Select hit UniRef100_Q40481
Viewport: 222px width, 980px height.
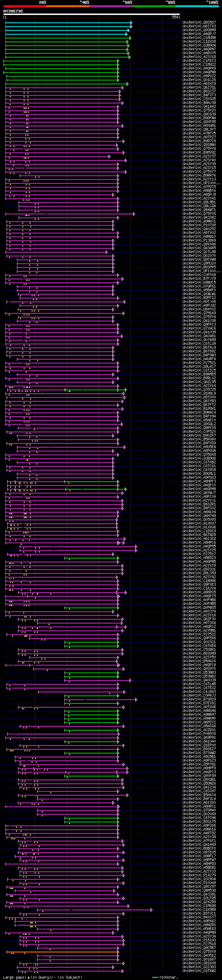(199, 336)
